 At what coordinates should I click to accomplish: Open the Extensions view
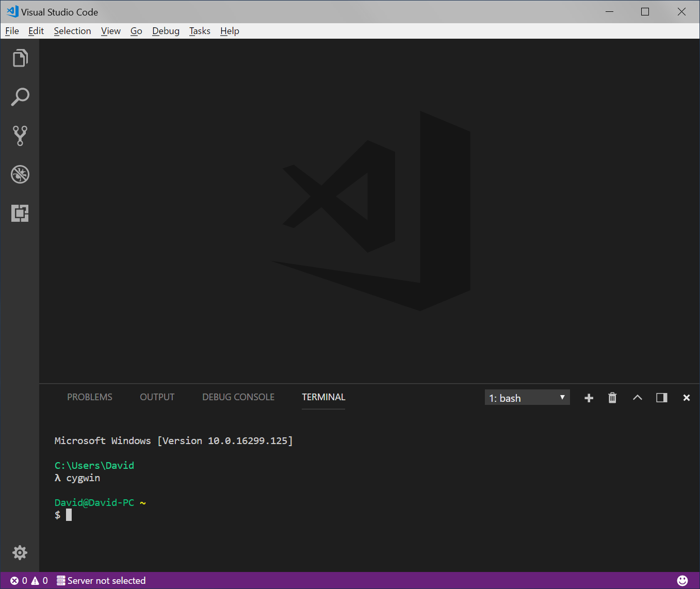[x=20, y=213]
